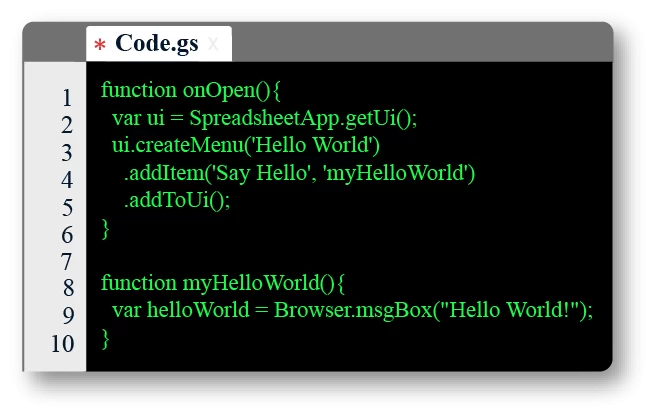The image size is (657, 416).
Task: Click line number 5 in the gutter
Action: (66, 208)
